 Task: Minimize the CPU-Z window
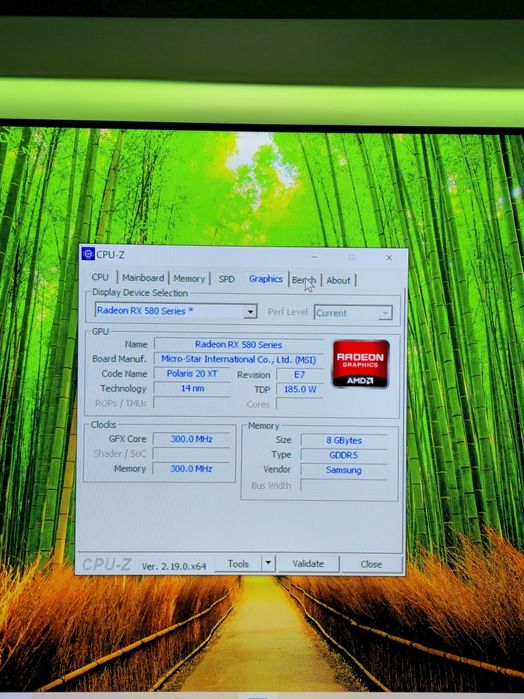click(x=314, y=257)
